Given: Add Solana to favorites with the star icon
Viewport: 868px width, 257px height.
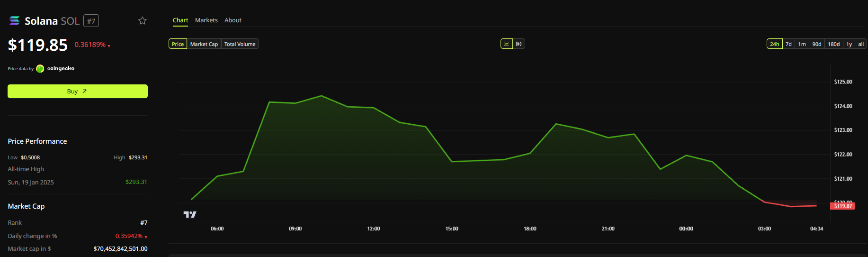Looking at the screenshot, I should point(143,21).
